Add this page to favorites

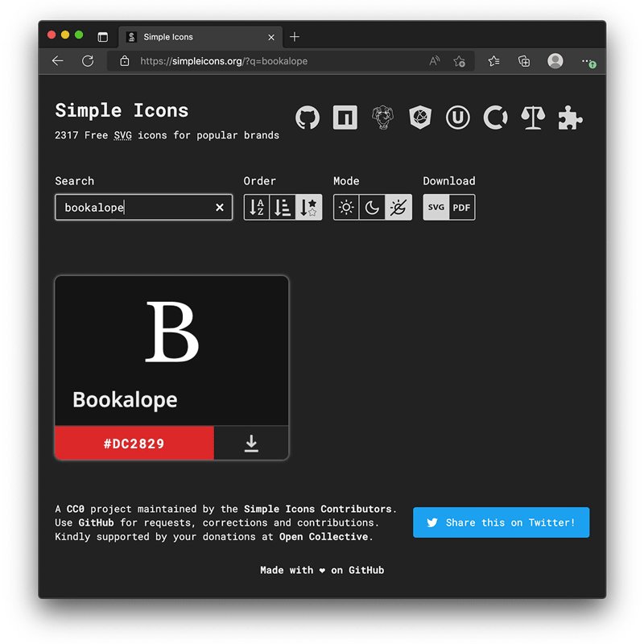pos(459,61)
